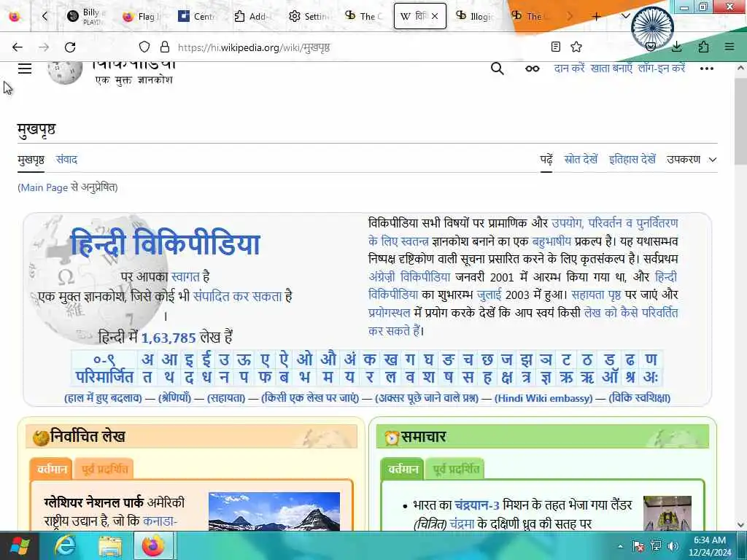Open the Chandrayaan lander thumbnail

tap(667, 513)
